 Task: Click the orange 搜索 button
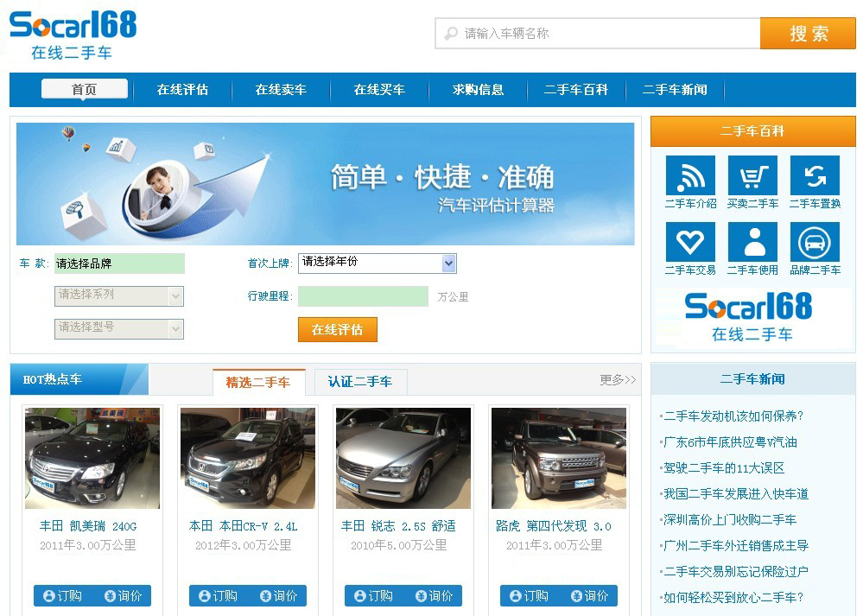click(808, 34)
